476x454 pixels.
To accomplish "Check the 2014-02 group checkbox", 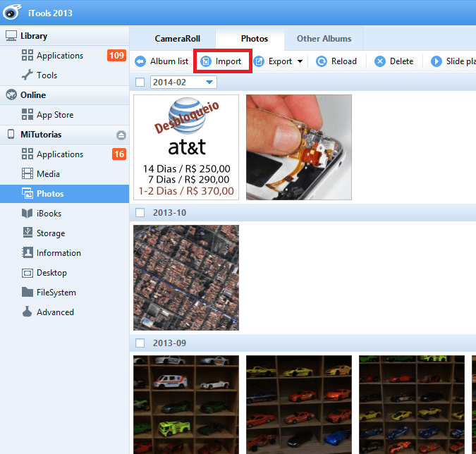I will (140, 82).
